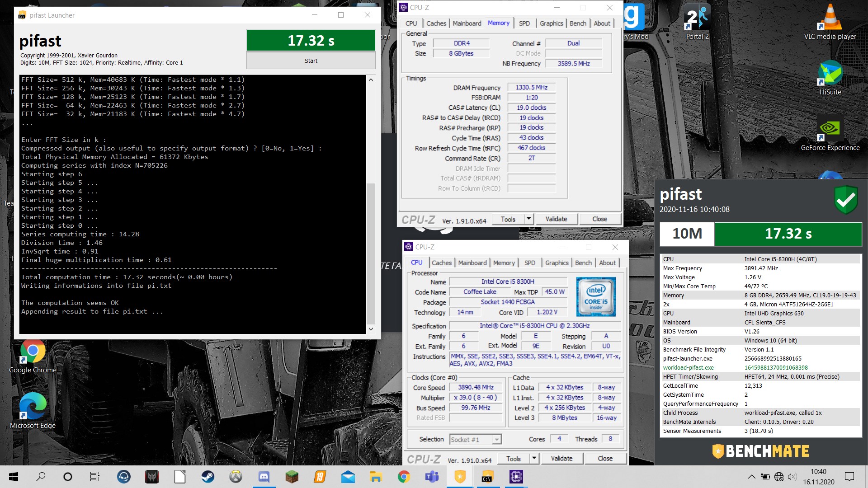Open taskbar search magnifier
This screenshot has height=488, width=868.
click(41, 477)
